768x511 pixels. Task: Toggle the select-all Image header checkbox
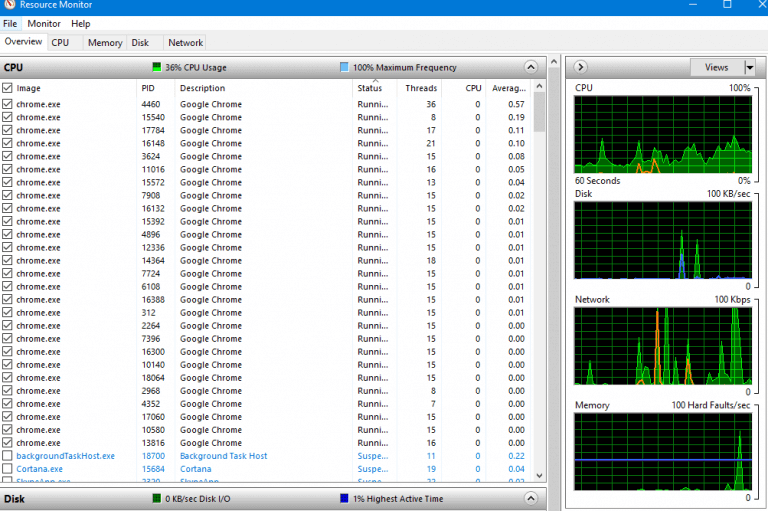click(7, 88)
